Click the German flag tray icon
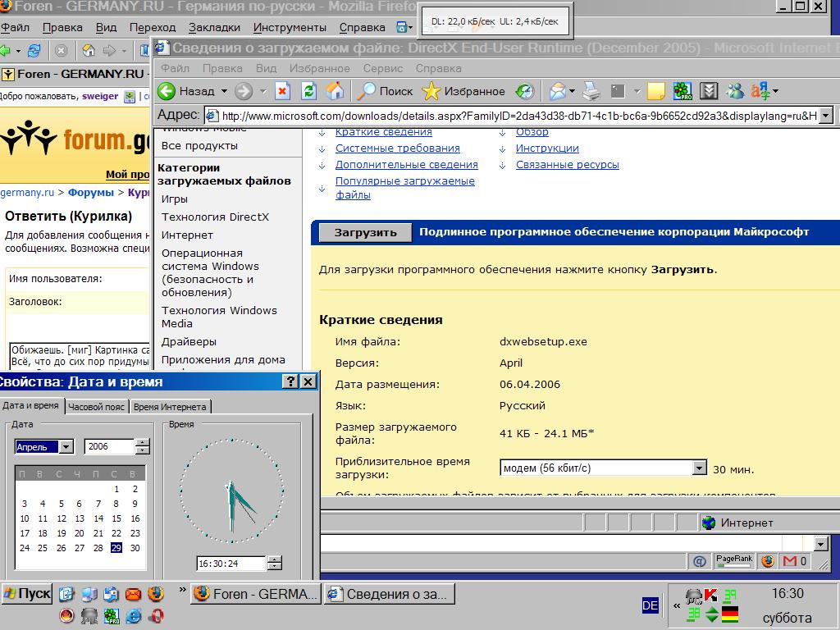840x630 pixels. point(729,614)
